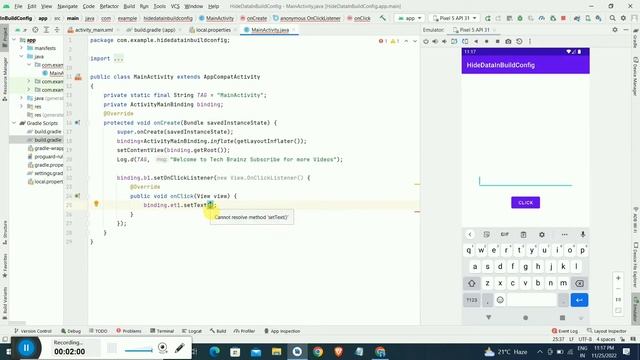Image resolution: width=640 pixels, height=360 pixels.
Task: Open the VCS menu
Action: click(175, 6)
